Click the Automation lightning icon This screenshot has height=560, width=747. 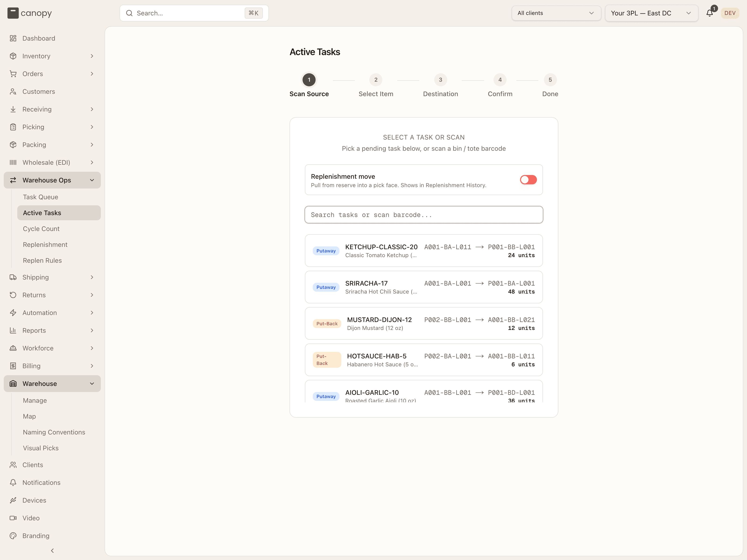coord(13,313)
